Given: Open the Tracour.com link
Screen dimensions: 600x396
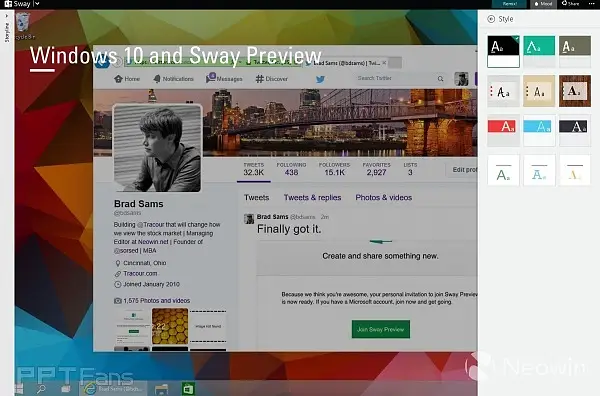Looking at the screenshot, I should click(140, 274).
